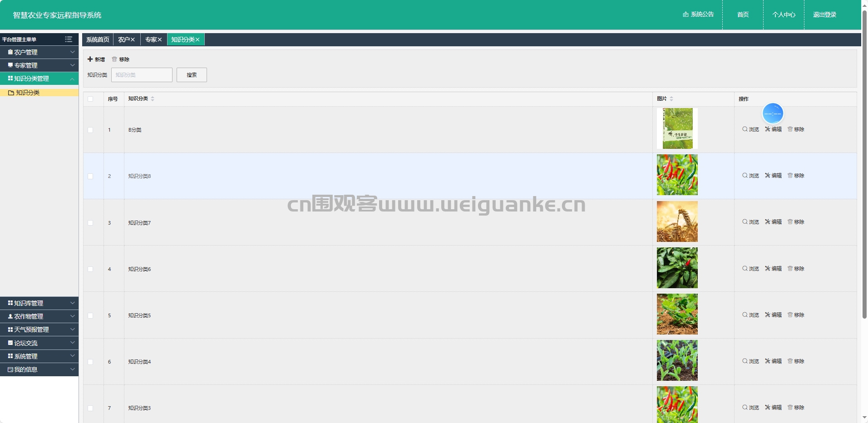Check the checkbox for row B分类
This screenshot has height=423, width=868.
[x=90, y=130]
